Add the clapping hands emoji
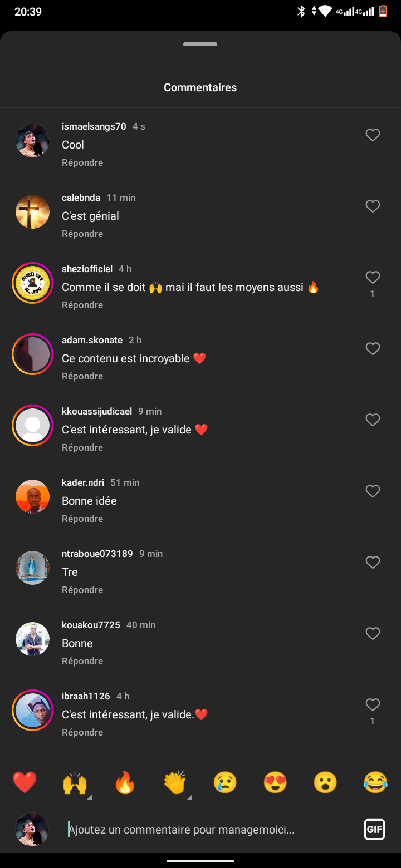This screenshot has height=868, width=401. point(175,782)
